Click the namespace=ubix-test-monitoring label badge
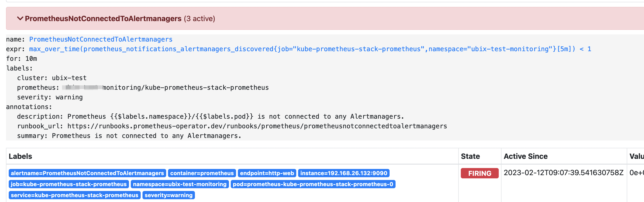This screenshot has width=644, height=202. pyautogui.click(x=180, y=184)
